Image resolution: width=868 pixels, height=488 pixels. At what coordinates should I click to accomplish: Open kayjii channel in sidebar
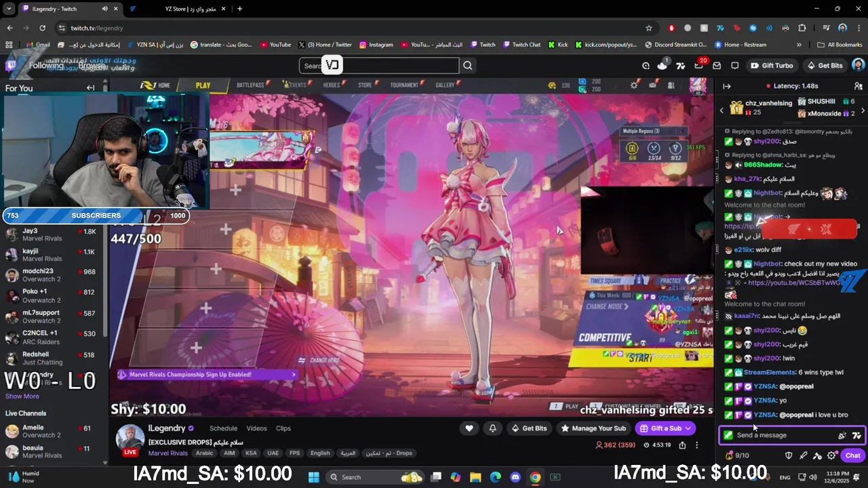53,256
